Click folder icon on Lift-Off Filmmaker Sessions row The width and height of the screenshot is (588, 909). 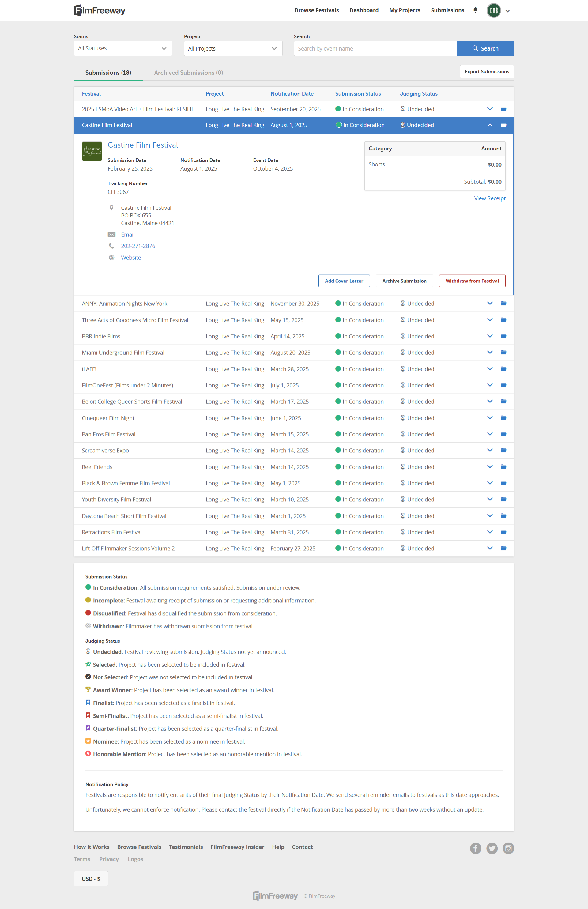503,548
